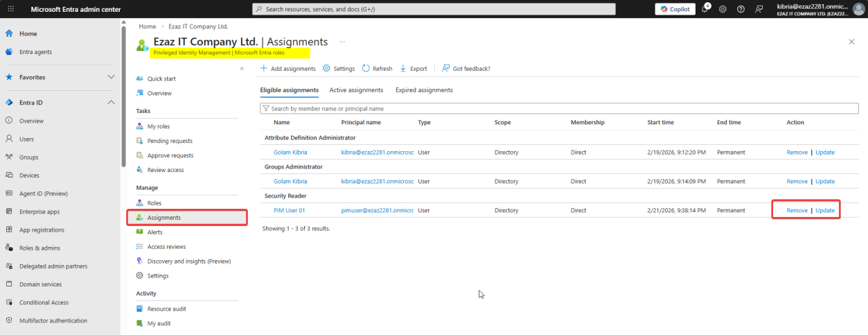This screenshot has height=335, width=868.
Task: Open the help question mark icon
Action: tap(741, 9)
